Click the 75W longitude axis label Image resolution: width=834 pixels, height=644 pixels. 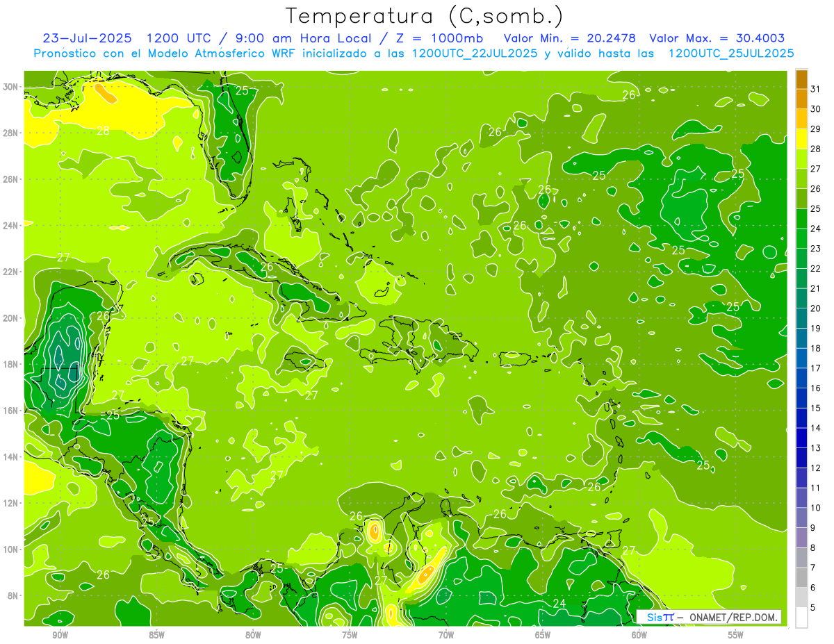350,635
